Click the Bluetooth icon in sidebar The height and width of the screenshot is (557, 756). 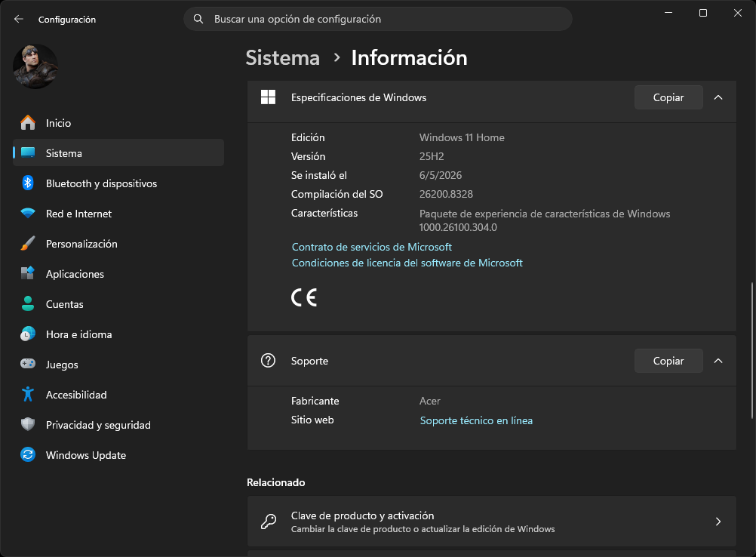[28, 183]
